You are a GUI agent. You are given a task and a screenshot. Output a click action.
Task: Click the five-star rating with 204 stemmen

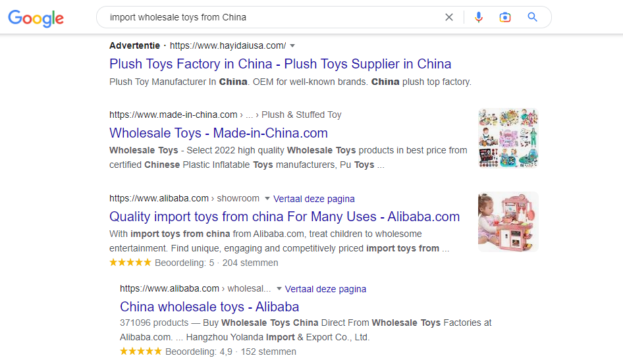coord(131,263)
